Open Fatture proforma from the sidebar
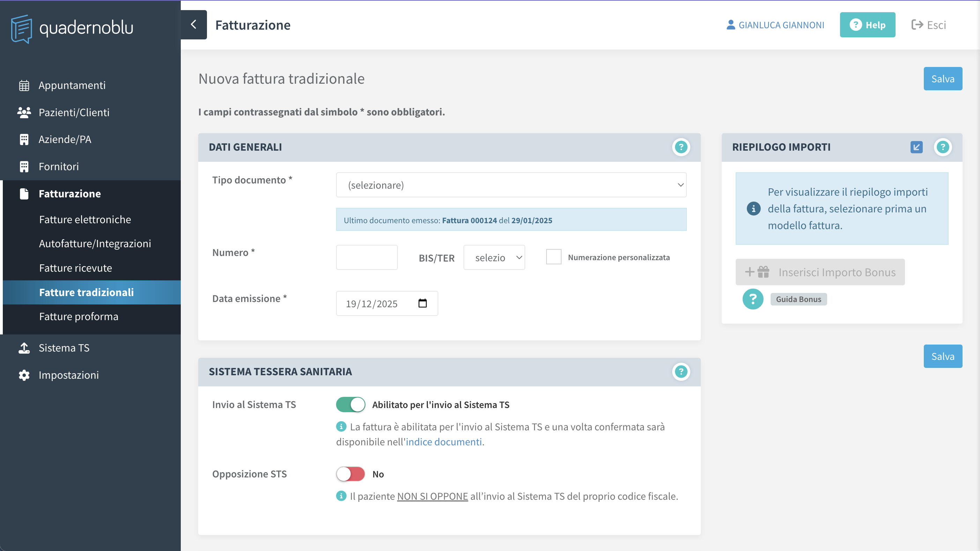980x551 pixels. point(79,316)
